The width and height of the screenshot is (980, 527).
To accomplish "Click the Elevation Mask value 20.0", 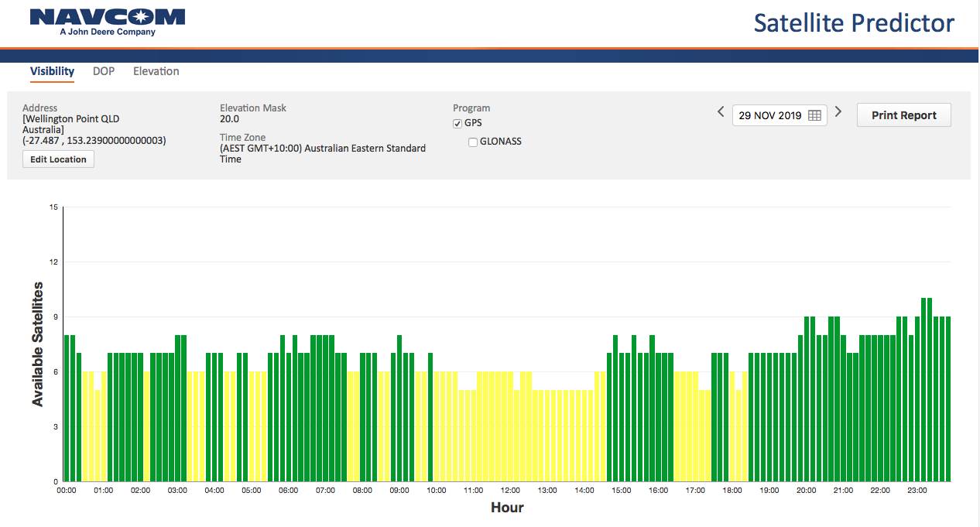I will click(230, 119).
